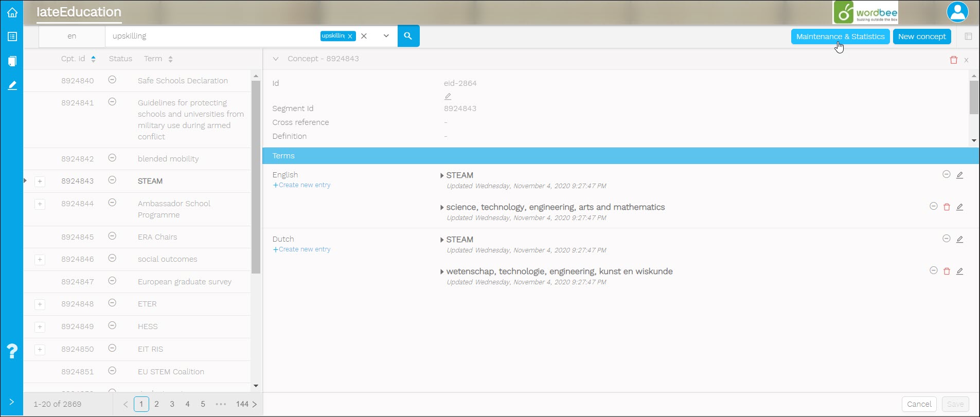Toggle status of English STEAM term
Screen dimensions: 980x417
click(946, 174)
